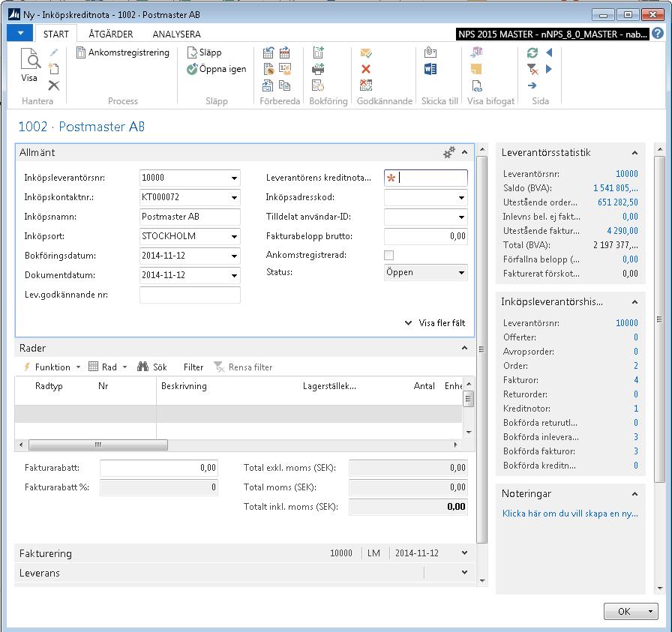Click Filter in the Rader toolbar
Viewport: 672px width, 632px height.
[193, 367]
